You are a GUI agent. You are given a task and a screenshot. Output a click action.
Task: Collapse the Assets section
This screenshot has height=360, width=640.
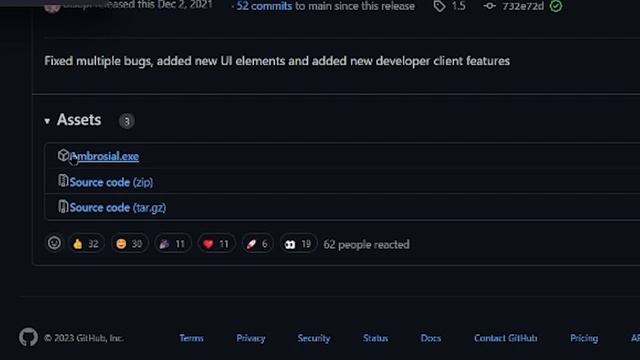[47, 121]
